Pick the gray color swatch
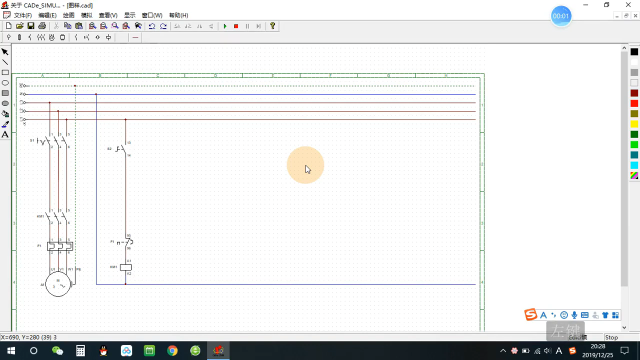 pyautogui.click(x=634, y=73)
